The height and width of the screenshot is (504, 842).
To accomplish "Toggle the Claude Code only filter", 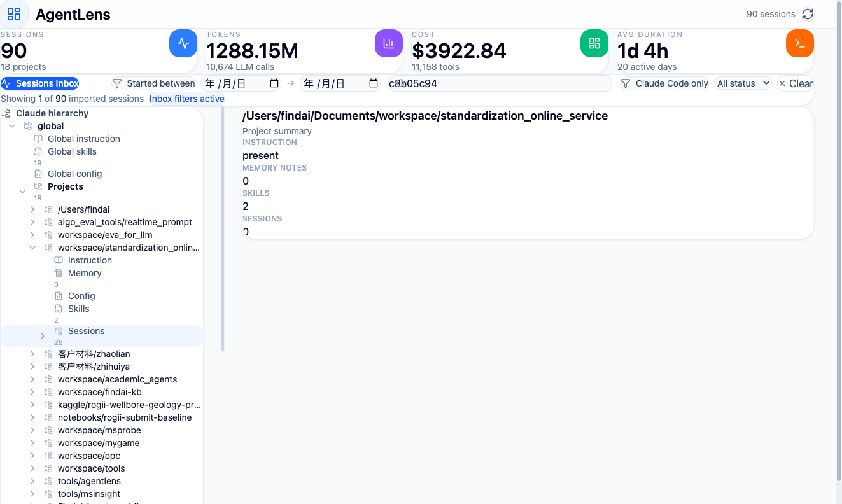I will [x=664, y=83].
